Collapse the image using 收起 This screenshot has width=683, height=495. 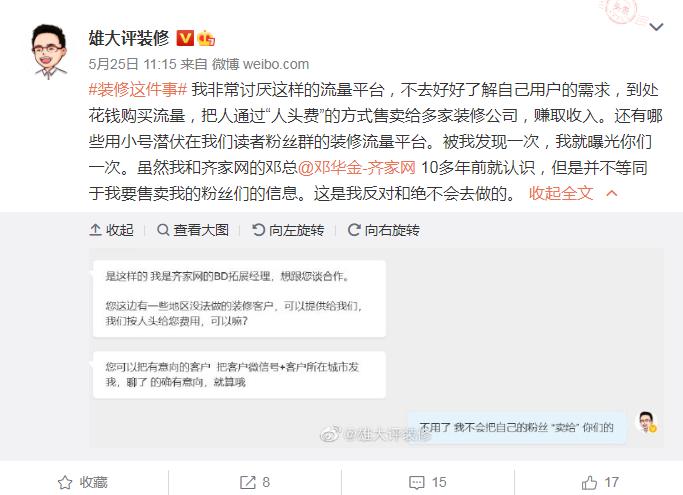pyautogui.click(x=112, y=230)
